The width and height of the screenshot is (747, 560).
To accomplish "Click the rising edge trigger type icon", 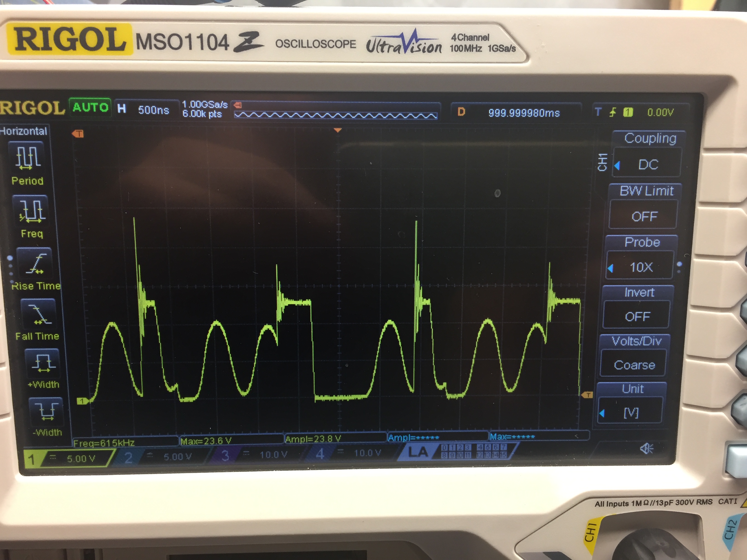I will (x=613, y=112).
